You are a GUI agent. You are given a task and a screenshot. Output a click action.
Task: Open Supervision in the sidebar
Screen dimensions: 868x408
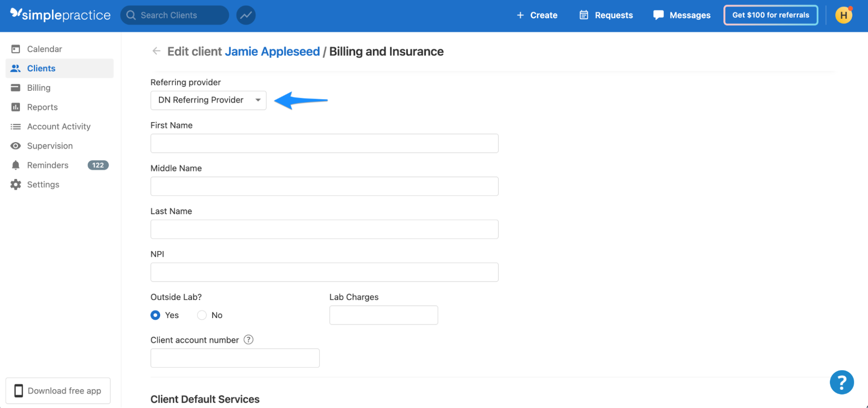point(59,146)
